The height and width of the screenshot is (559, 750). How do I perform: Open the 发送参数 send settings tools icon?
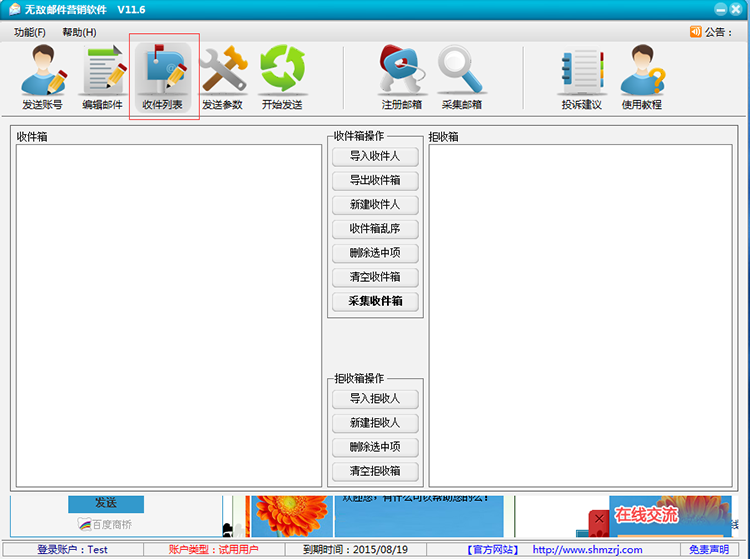222,77
